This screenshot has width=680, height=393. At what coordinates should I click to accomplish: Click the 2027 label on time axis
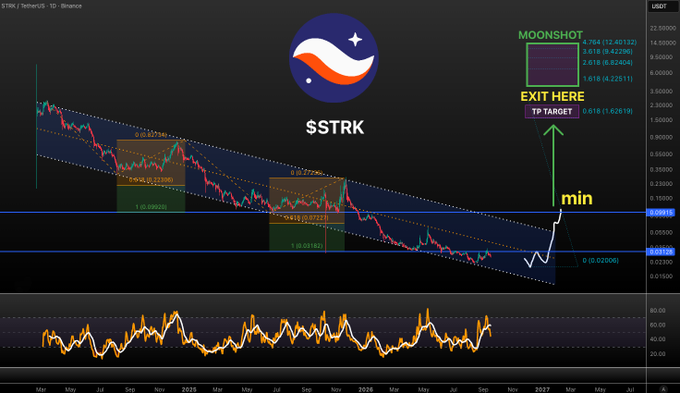pos(542,390)
